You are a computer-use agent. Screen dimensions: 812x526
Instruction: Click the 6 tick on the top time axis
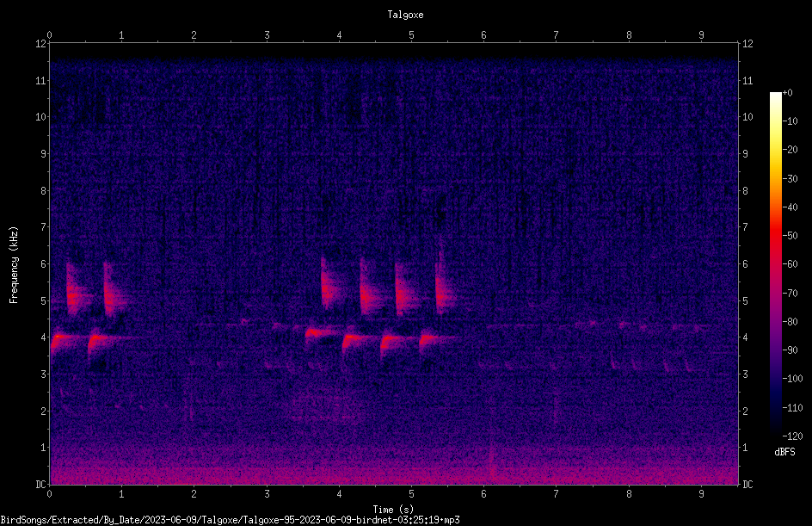[x=484, y=35]
